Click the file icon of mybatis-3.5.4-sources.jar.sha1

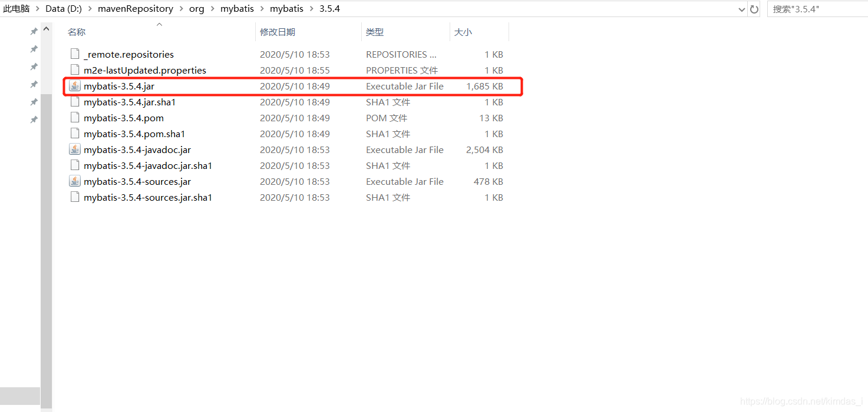(75, 197)
